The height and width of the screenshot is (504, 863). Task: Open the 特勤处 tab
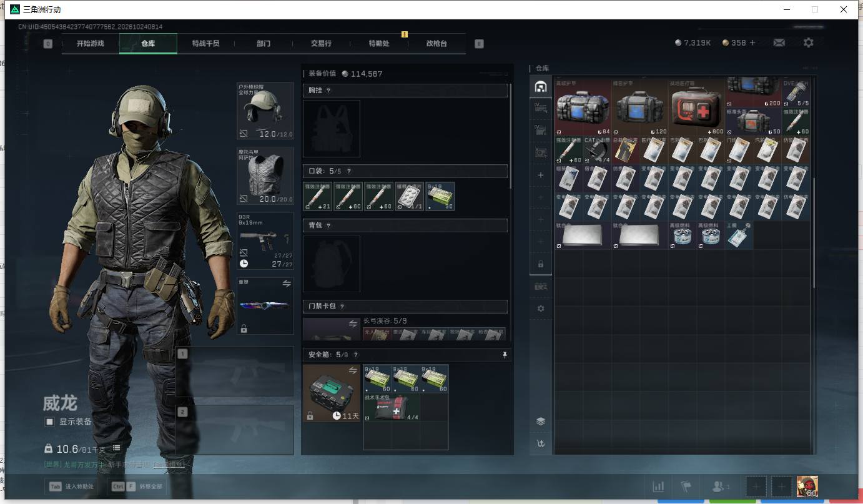379,44
